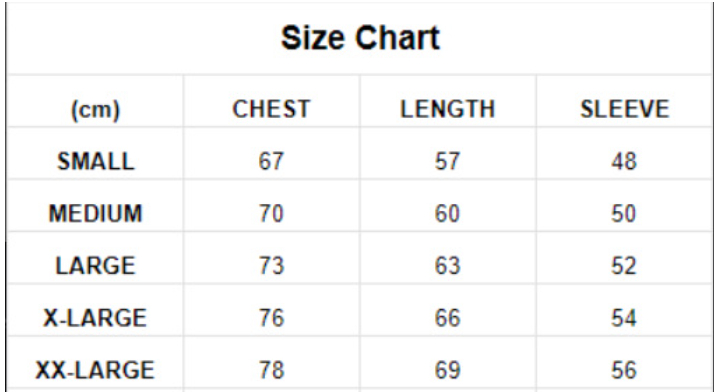Click the Size Chart title

point(360,38)
